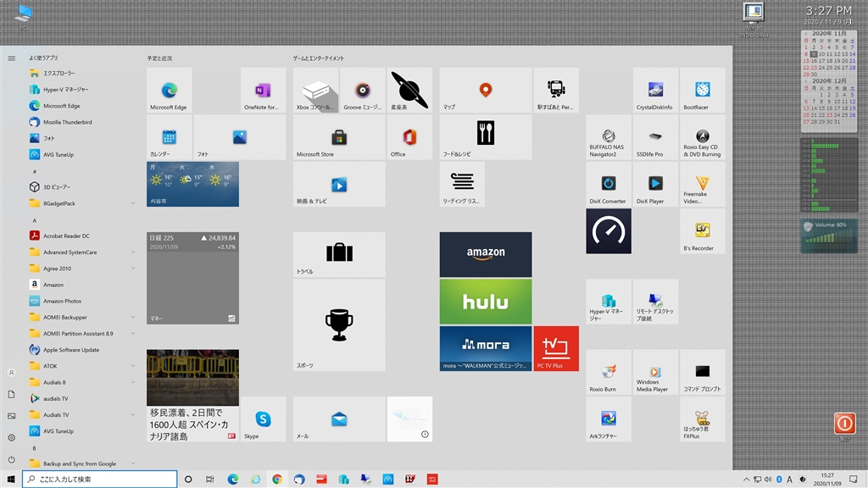Expand Backup and Sync from Google folder
Image resolution: width=868 pixels, height=488 pixels.
[82, 463]
